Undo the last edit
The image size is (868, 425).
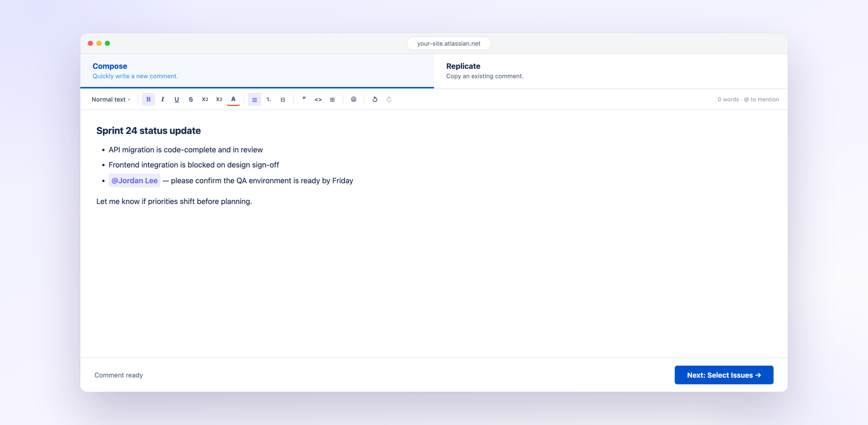click(x=375, y=99)
